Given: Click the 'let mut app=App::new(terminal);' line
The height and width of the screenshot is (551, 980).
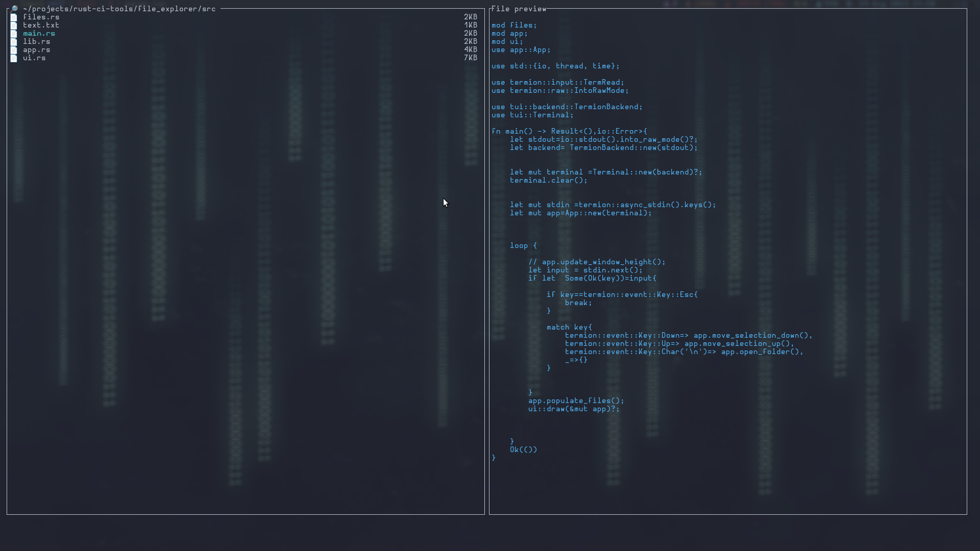Looking at the screenshot, I should [580, 213].
